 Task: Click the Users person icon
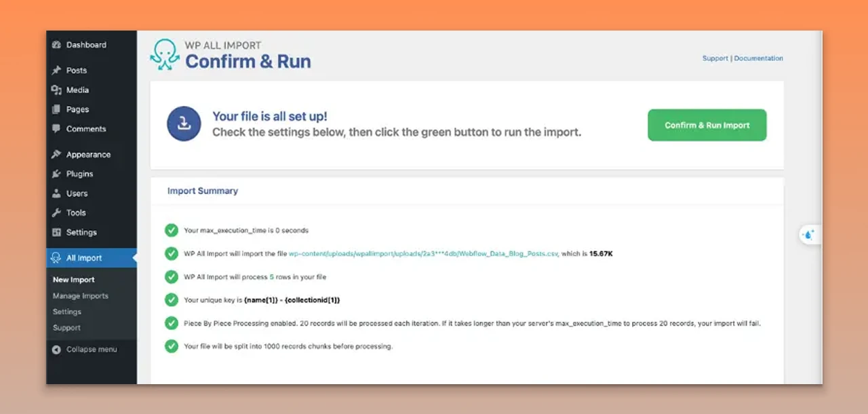click(56, 193)
